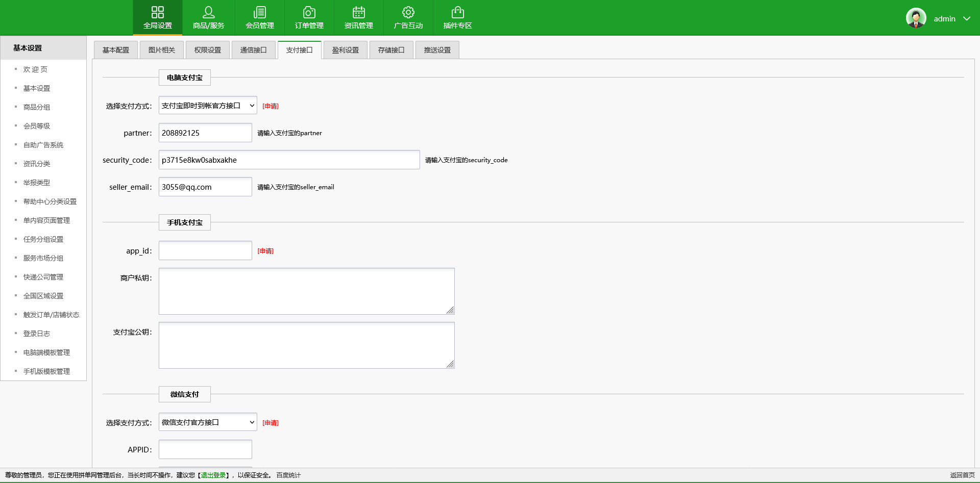Open 登录日志 in the sidebar
The width and height of the screenshot is (980, 483).
[37, 334]
